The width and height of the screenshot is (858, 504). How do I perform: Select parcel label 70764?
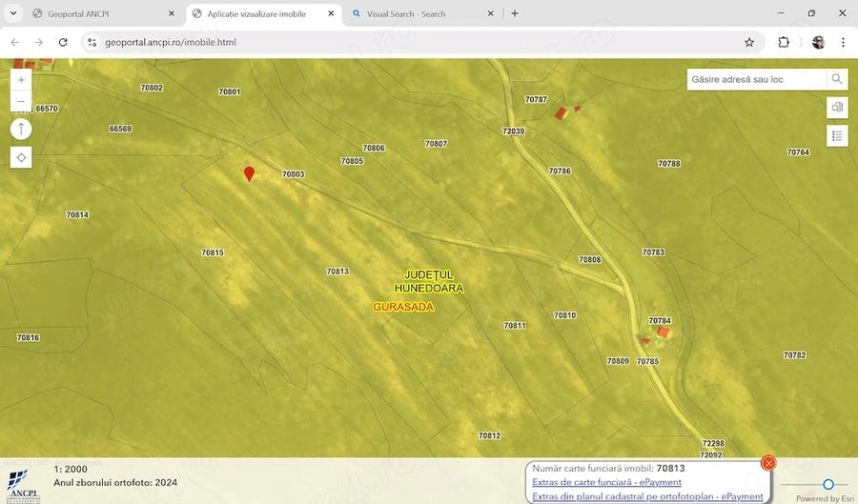(x=798, y=152)
